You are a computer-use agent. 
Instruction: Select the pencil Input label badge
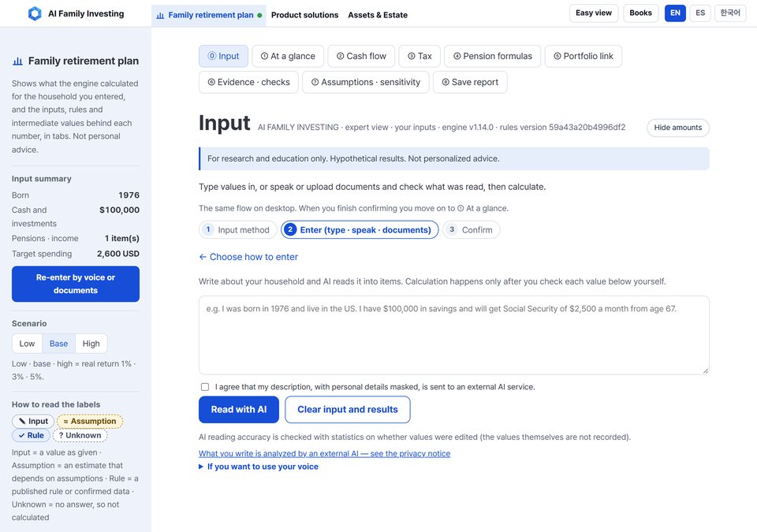click(x=33, y=421)
